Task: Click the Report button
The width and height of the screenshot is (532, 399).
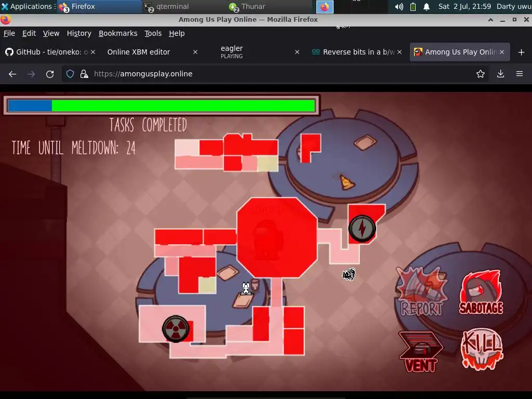Action: click(x=422, y=292)
